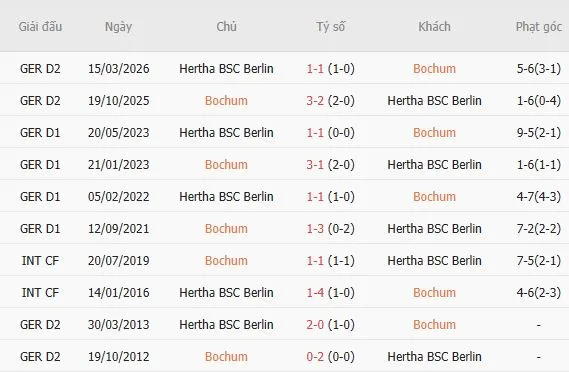Select GER D1 league on 05/02/2022 row

click(40, 196)
